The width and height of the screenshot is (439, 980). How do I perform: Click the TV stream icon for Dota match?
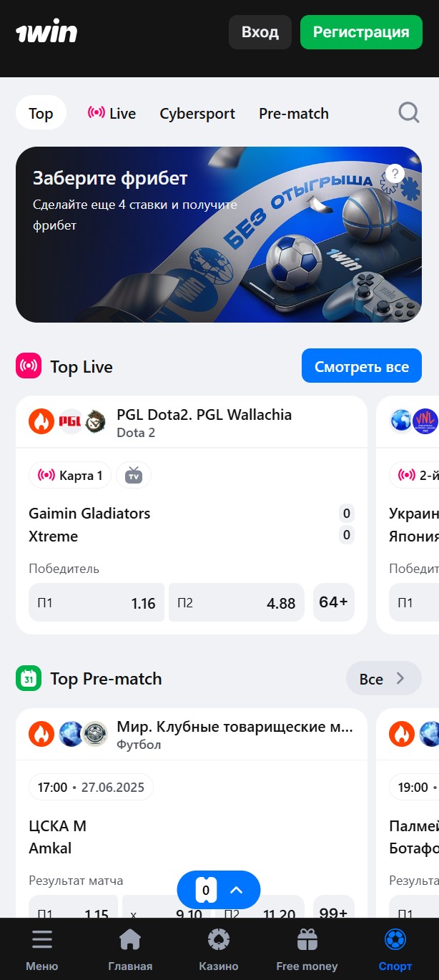[x=134, y=476]
